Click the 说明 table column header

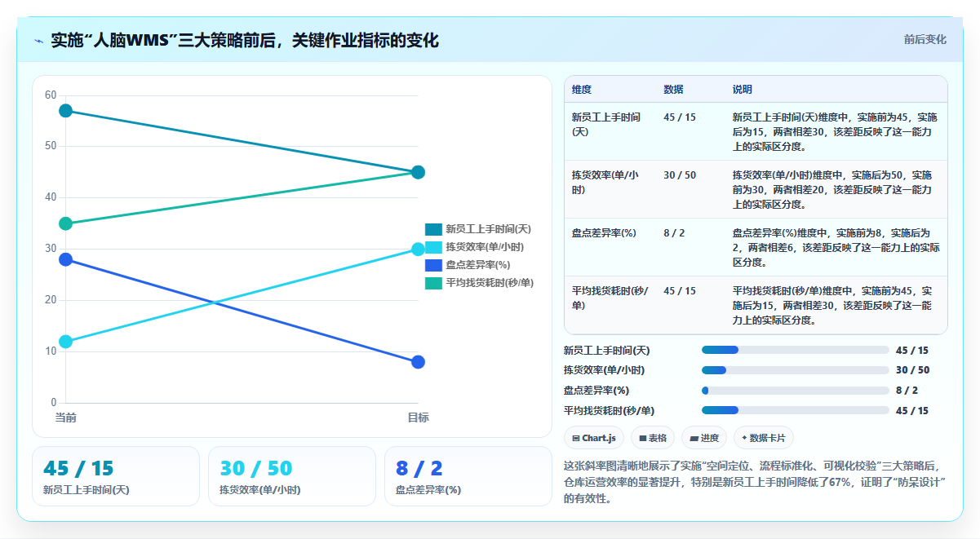[x=742, y=90]
